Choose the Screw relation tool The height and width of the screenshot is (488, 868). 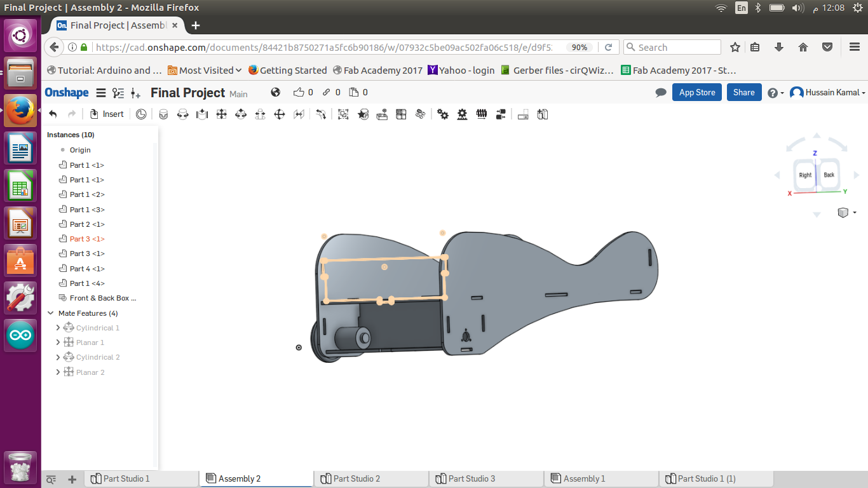pos(482,114)
